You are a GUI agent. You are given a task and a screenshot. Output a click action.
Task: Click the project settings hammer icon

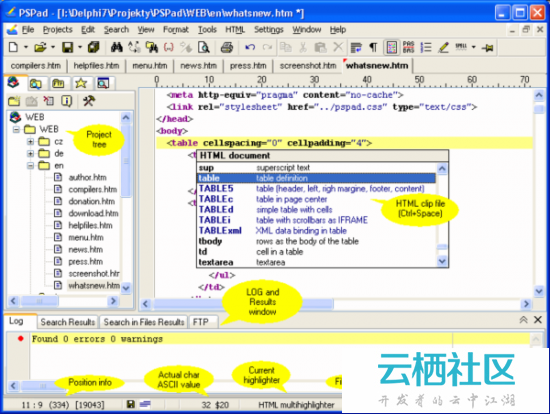tap(88, 101)
